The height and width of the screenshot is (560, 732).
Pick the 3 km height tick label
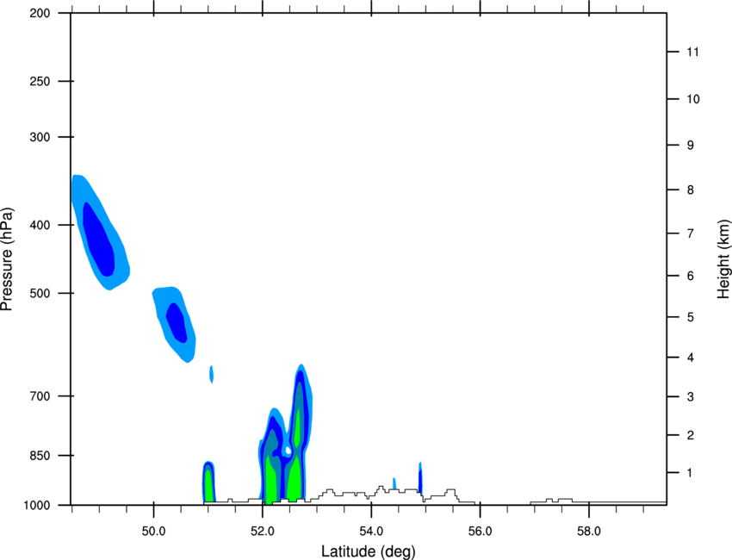(690, 397)
